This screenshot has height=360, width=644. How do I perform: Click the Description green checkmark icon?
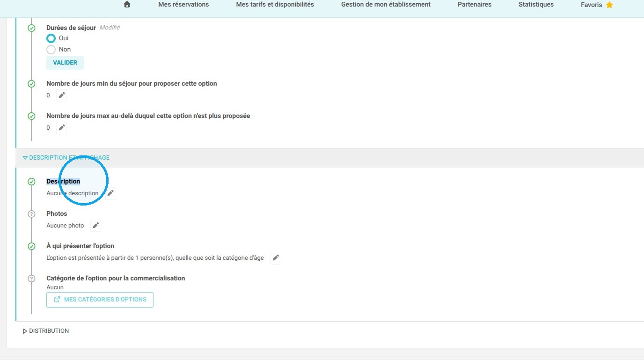(x=31, y=182)
